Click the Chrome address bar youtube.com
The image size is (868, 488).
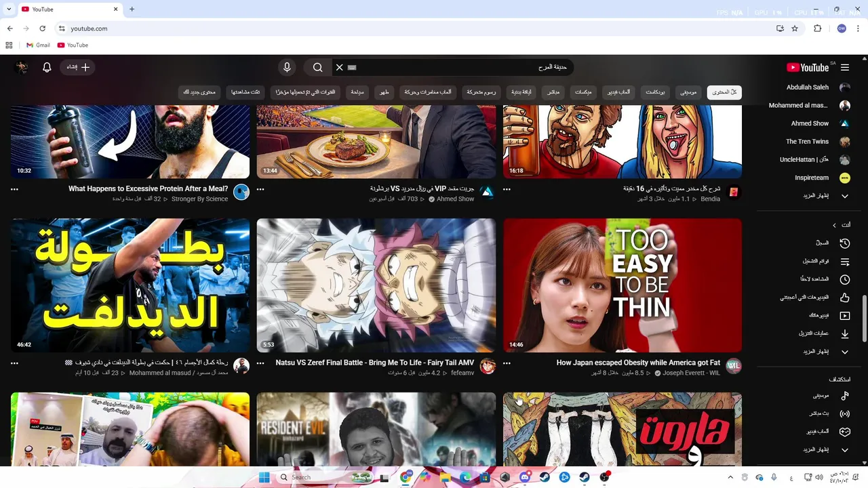[89, 28]
